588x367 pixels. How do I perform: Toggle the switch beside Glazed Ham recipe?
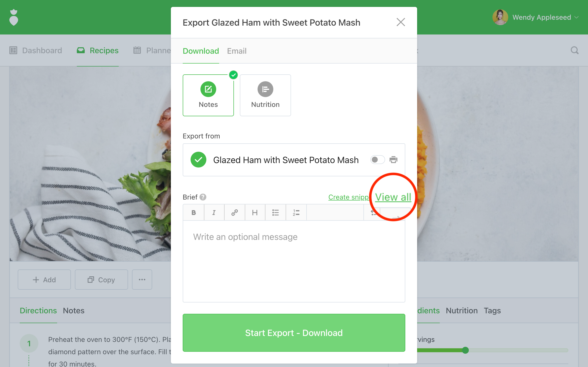click(377, 160)
